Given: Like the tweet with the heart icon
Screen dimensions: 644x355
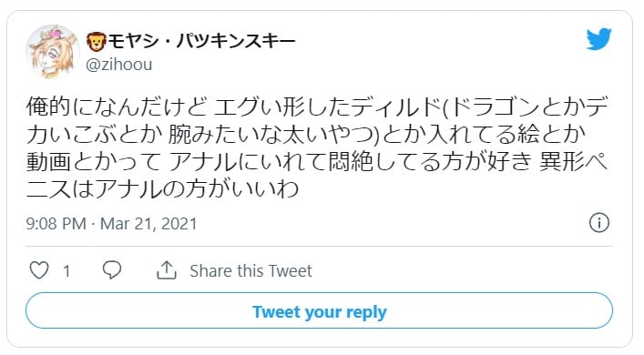Looking at the screenshot, I should pyautogui.click(x=39, y=270).
